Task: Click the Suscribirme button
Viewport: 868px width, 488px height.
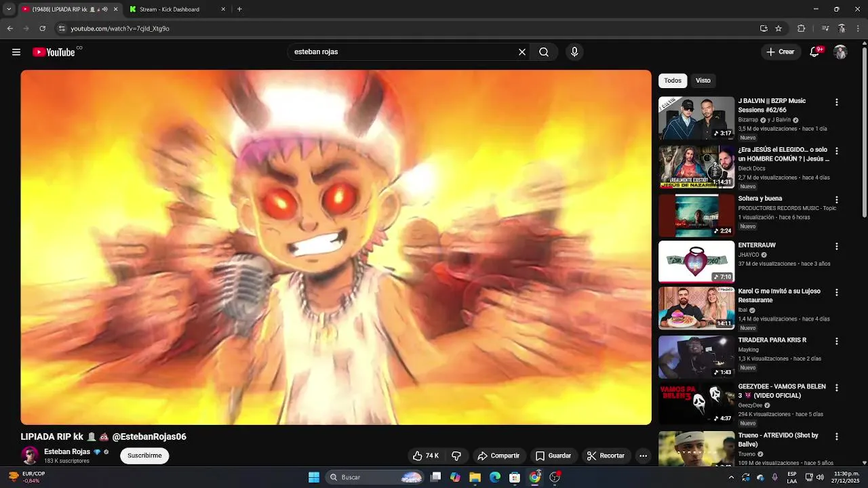Action: click(144, 456)
